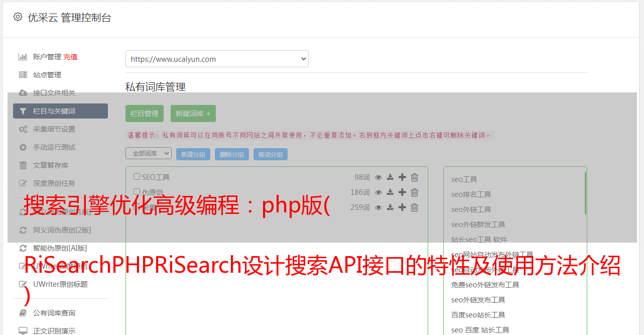View keywords via SEO工具 eye icon
Screen dimensions: 644x335
(x=378, y=177)
